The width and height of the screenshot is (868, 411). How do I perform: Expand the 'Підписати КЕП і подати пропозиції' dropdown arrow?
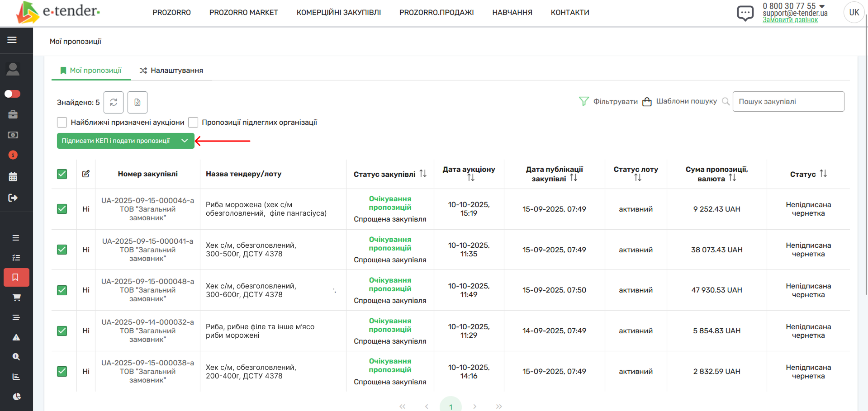click(185, 141)
